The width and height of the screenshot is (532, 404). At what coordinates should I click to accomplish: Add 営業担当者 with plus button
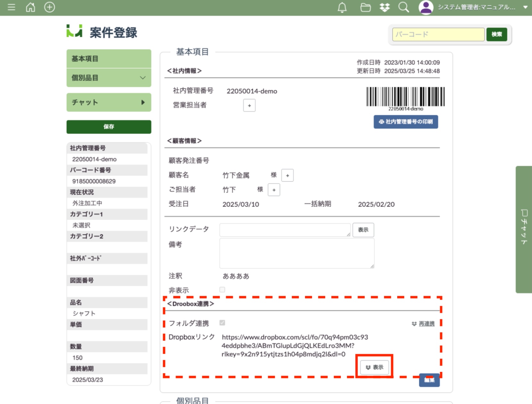[x=249, y=105]
